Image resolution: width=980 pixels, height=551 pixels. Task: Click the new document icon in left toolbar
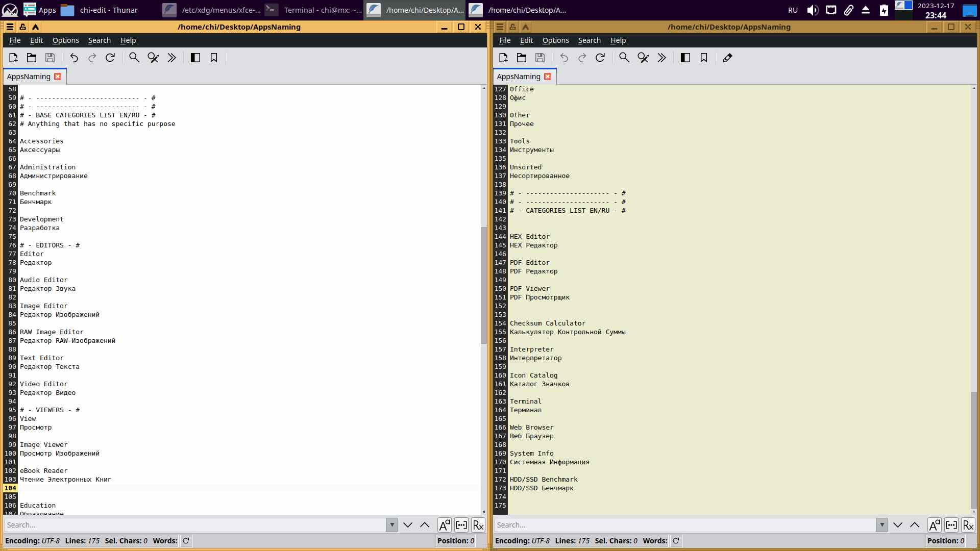pos(13,58)
